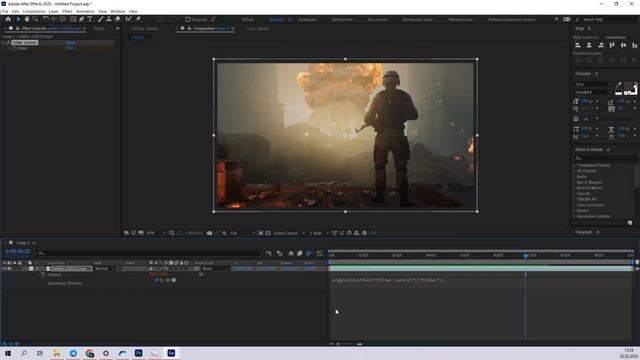The height and width of the screenshot is (360, 640).
Task: Select the Roto Brush tool
Action: click(129, 19)
